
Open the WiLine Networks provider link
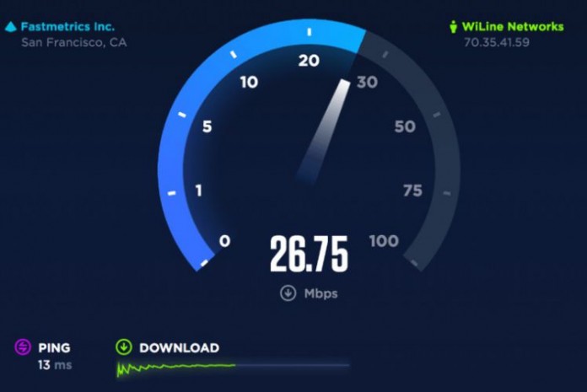coord(513,27)
